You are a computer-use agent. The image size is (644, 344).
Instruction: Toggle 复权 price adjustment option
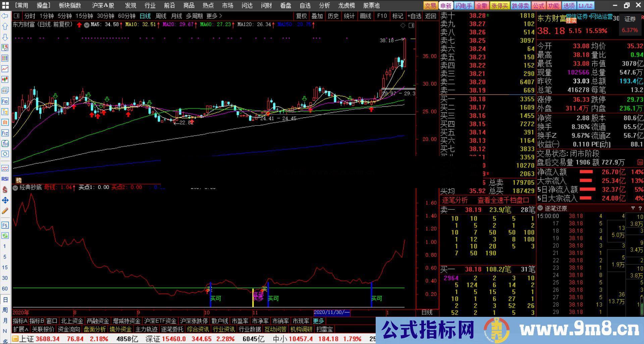point(301,16)
